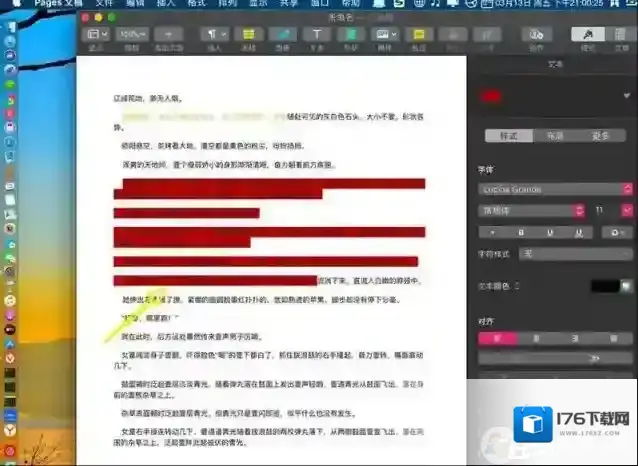Click the date and time in menu bar
The image size is (638, 466).
[x=549, y=4]
